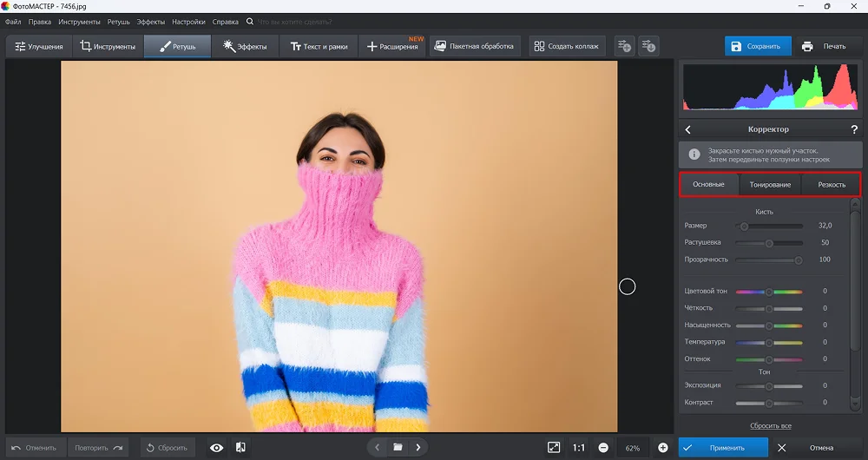868x460 pixels.
Task: Open the Текст и рамки tab
Action: [x=319, y=47]
